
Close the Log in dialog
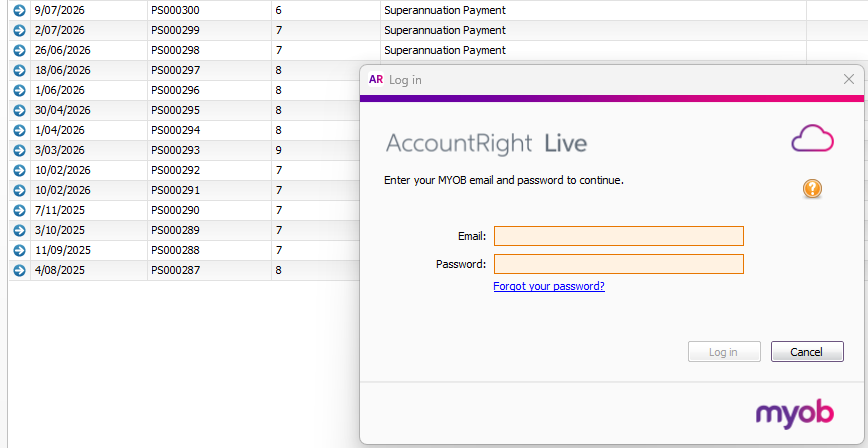[x=849, y=80]
